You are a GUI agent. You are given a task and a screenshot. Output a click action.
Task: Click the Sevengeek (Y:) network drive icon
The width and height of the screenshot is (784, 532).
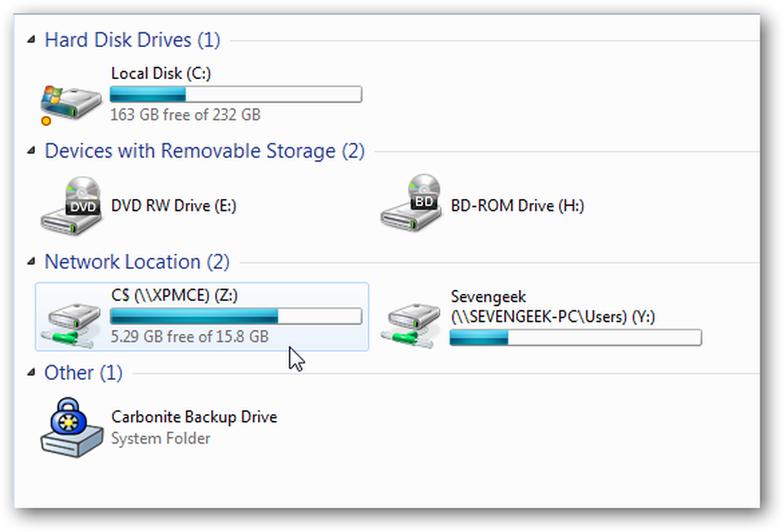point(411,324)
